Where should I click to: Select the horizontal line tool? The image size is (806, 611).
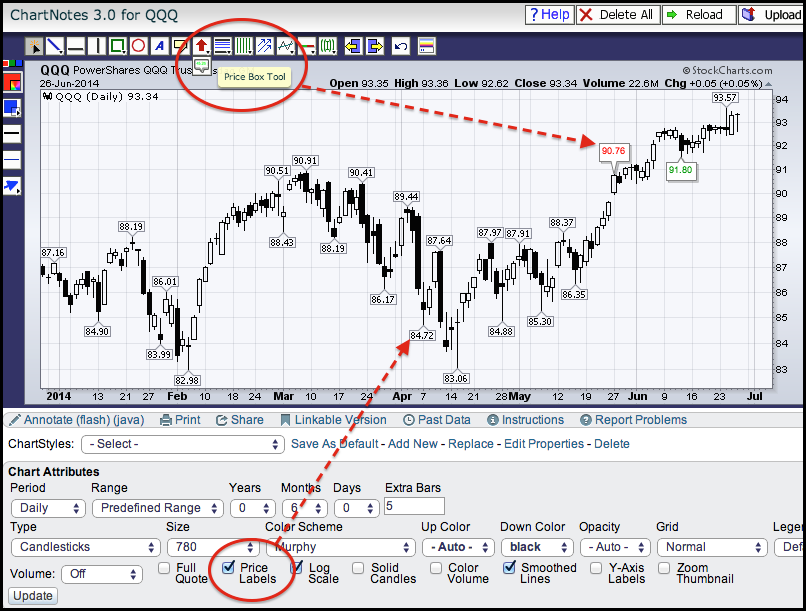tap(76, 46)
